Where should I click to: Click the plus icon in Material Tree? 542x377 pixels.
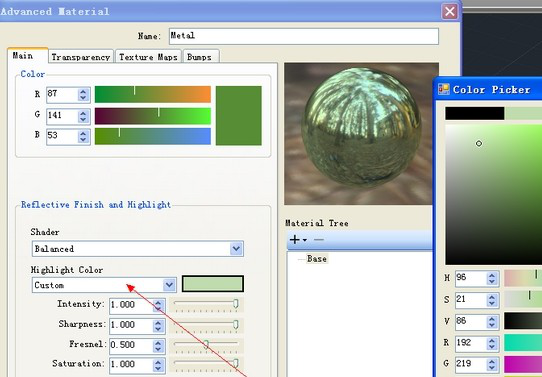click(x=294, y=239)
